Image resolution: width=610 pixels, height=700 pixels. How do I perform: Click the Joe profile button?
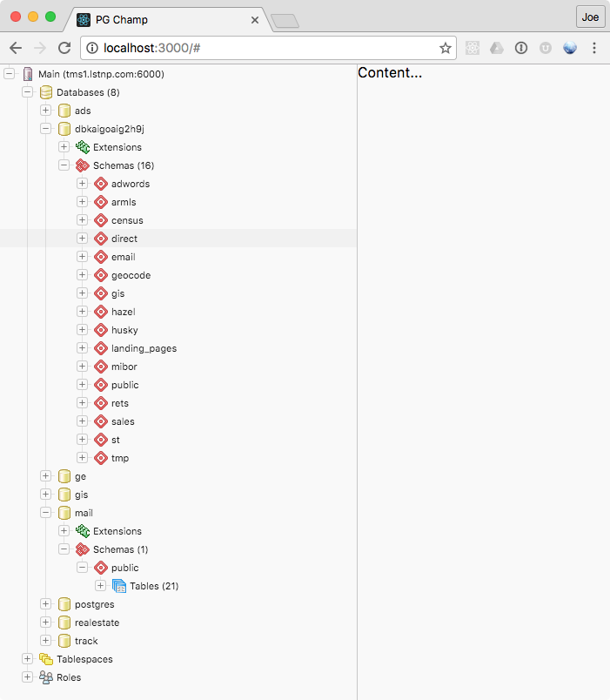click(590, 17)
